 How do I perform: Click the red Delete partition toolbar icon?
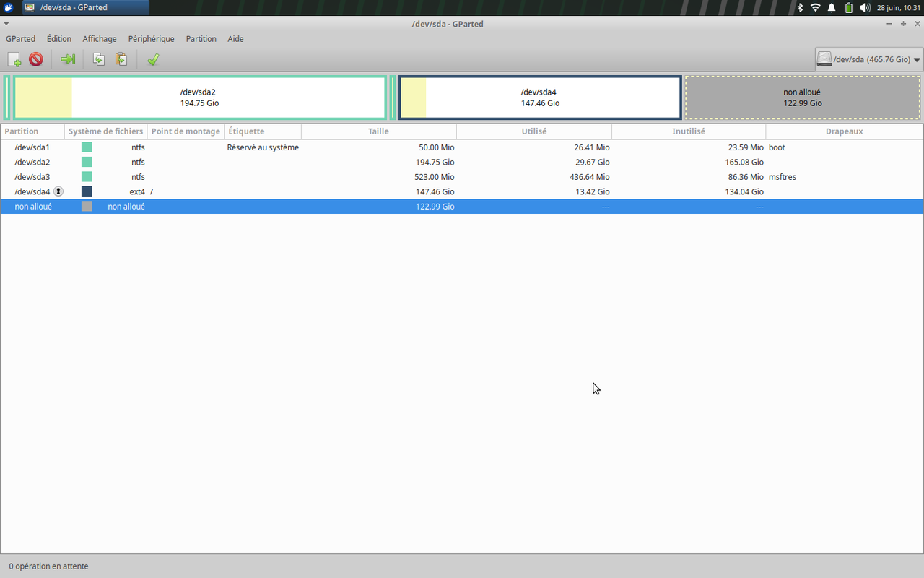pos(35,59)
